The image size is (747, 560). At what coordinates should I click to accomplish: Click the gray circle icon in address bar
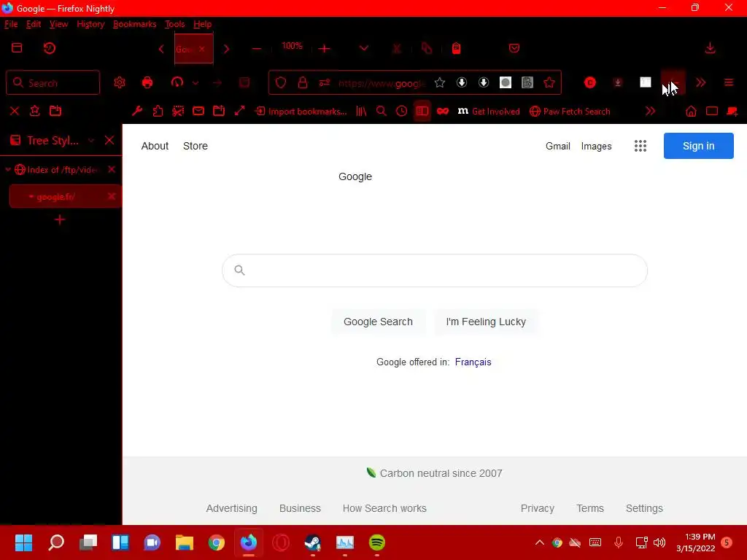click(x=506, y=82)
